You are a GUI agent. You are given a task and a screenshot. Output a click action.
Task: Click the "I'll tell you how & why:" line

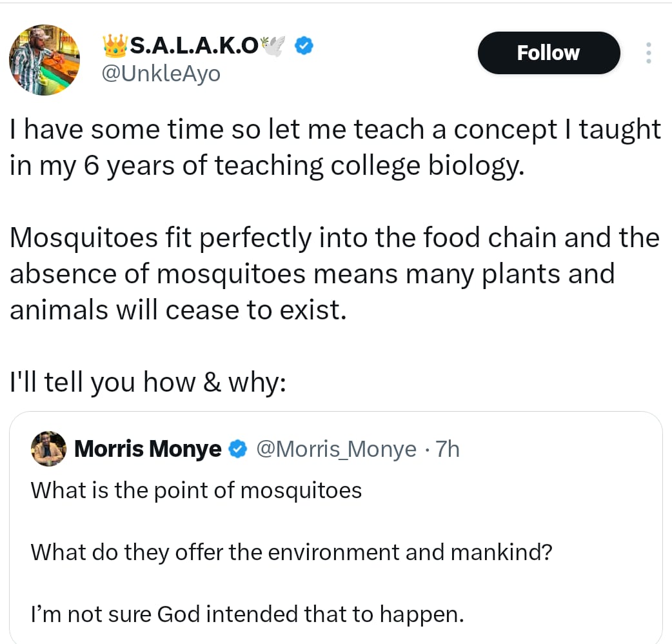tap(148, 383)
